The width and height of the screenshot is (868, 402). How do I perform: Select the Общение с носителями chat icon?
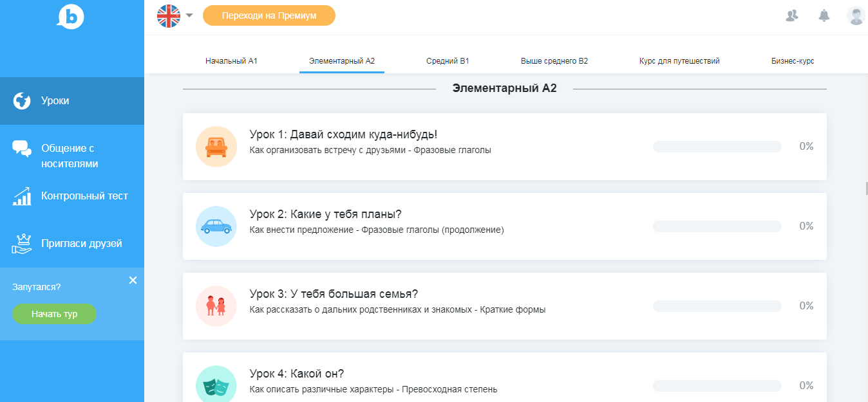21,149
